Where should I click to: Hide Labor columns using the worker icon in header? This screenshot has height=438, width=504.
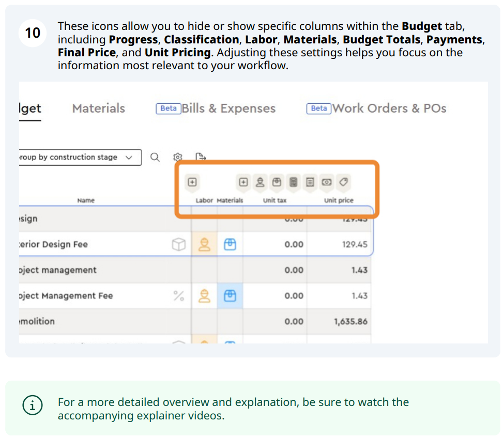[260, 182]
